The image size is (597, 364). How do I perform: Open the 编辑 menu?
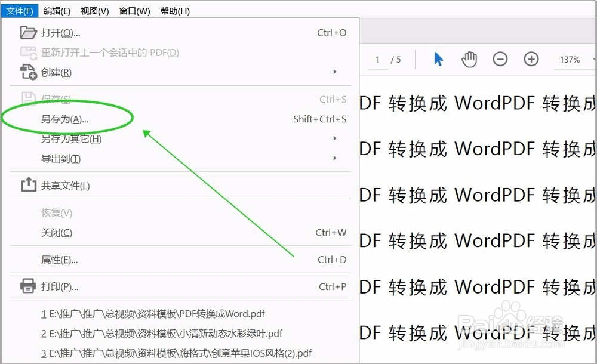(56, 10)
